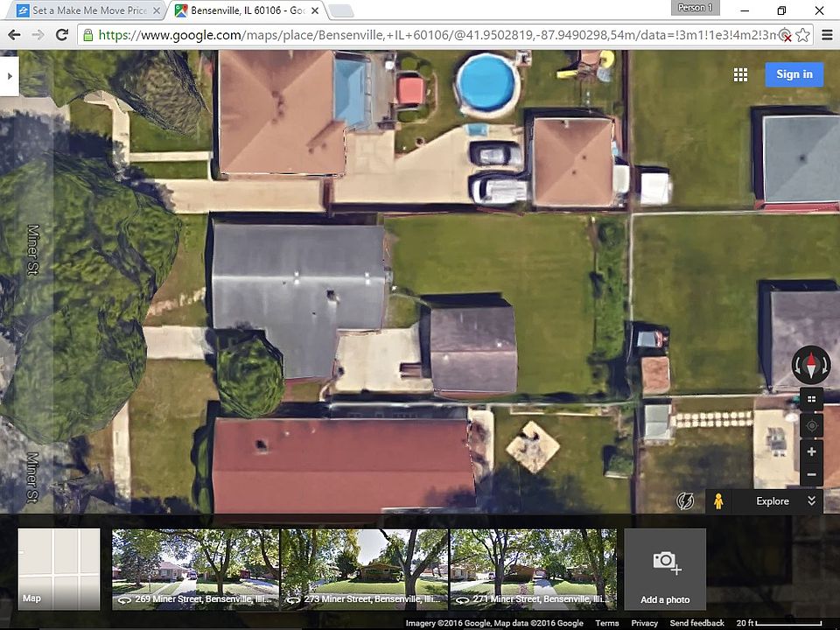Open the Terms link
Screen dimensions: 840x630
607,623
